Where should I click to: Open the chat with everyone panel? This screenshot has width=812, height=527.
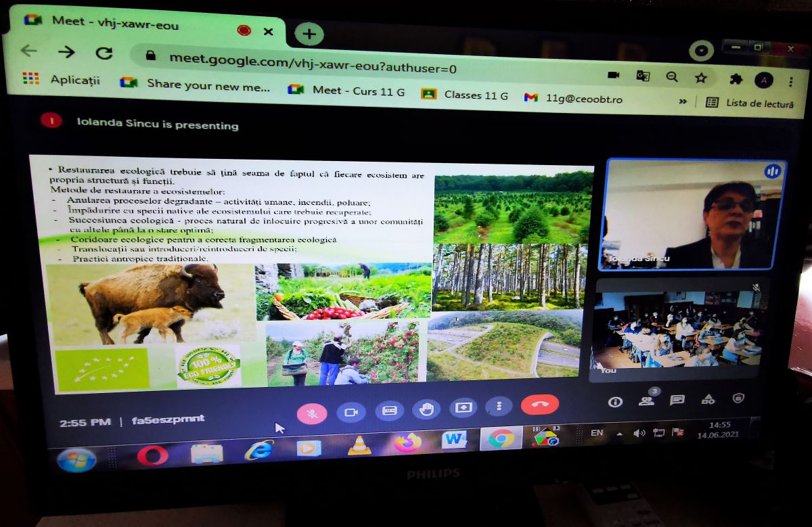677,400
